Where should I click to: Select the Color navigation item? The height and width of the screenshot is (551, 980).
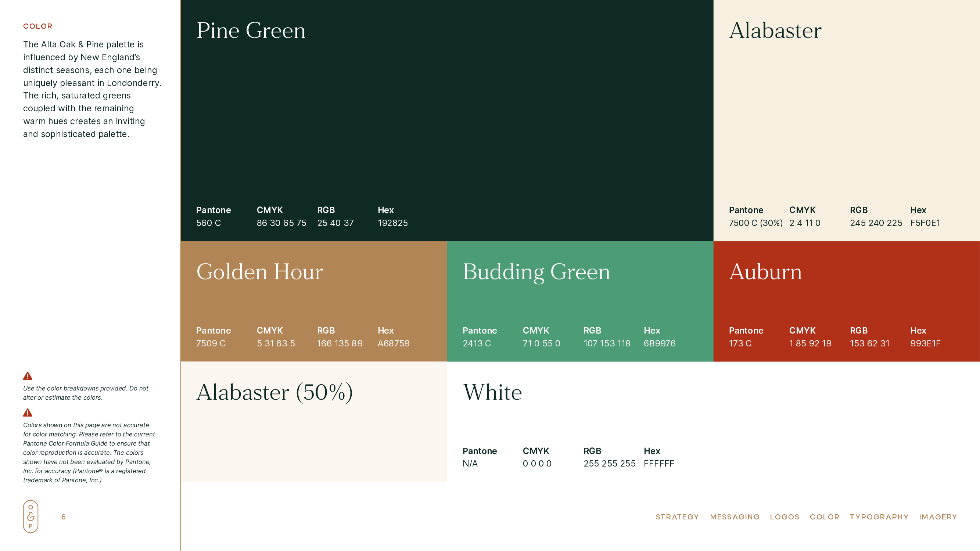pos(824,517)
